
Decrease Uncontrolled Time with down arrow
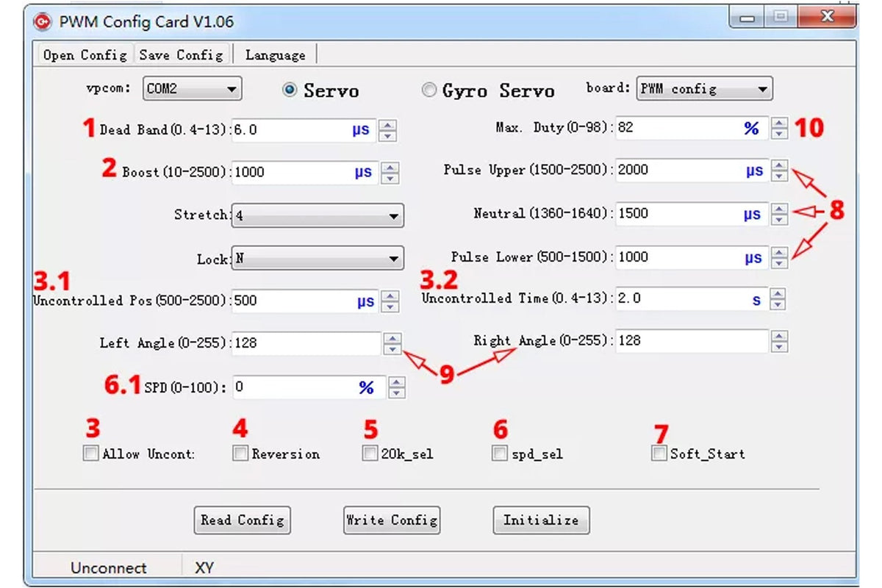(778, 304)
